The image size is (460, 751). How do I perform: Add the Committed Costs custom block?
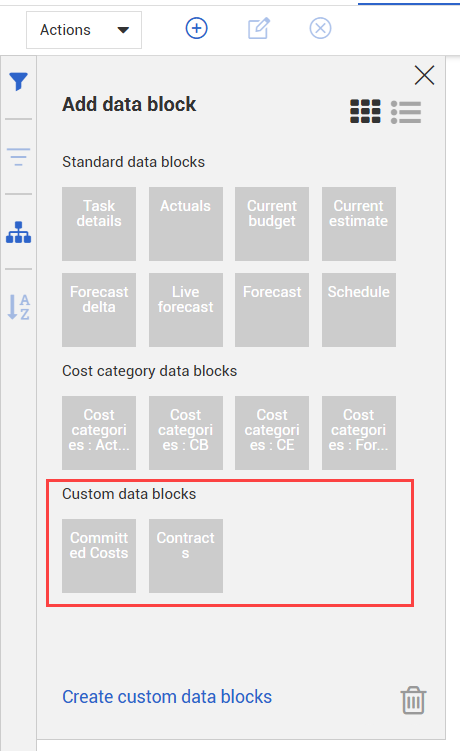pos(99,556)
